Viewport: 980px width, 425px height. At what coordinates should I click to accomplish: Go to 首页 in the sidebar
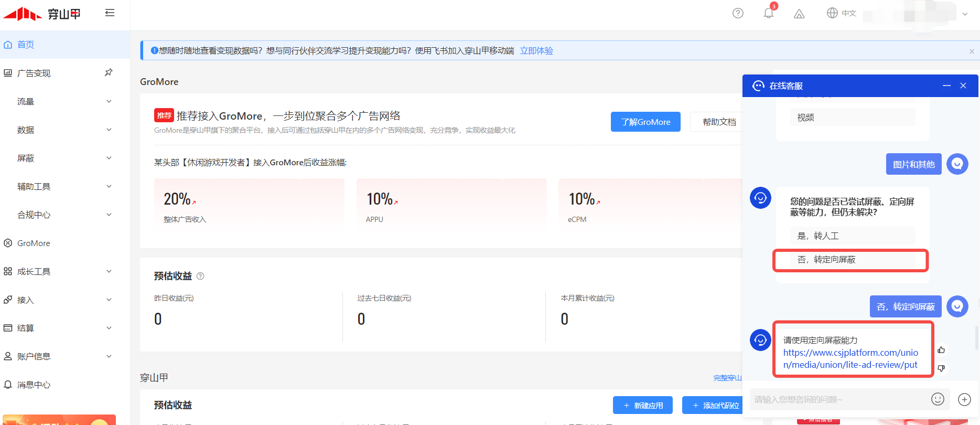tap(65, 45)
